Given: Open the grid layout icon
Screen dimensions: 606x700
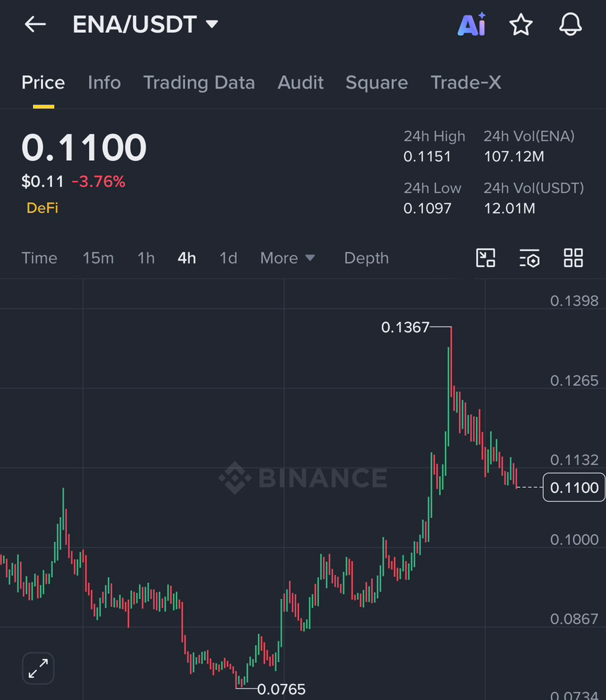Looking at the screenshot, I should [573, 257].
